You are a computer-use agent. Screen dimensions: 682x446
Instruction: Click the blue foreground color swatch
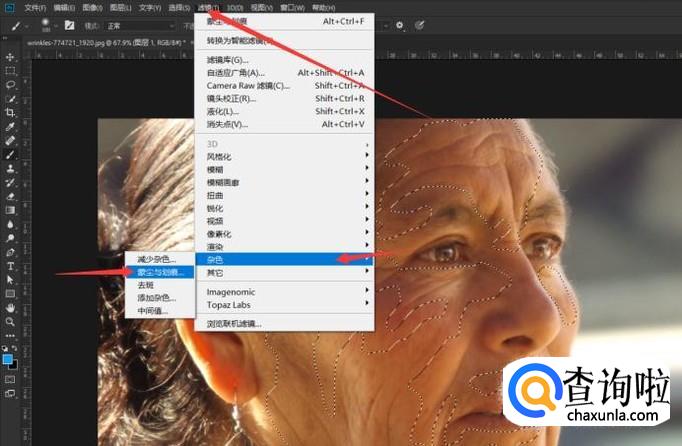[8, 358]
